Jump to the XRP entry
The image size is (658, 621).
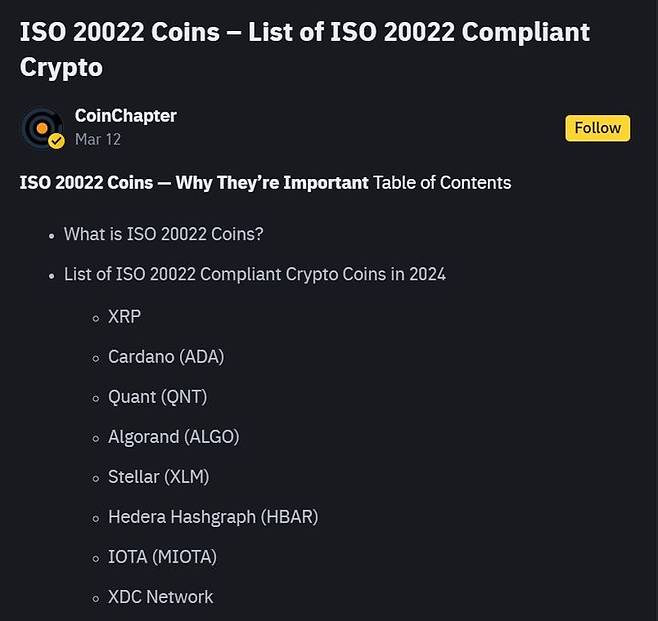pyautogui.click(x=124, y=316)
